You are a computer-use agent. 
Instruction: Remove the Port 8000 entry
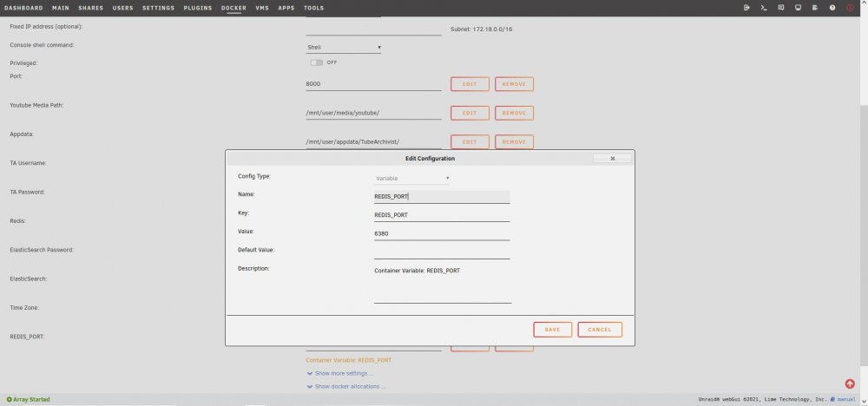514,84
